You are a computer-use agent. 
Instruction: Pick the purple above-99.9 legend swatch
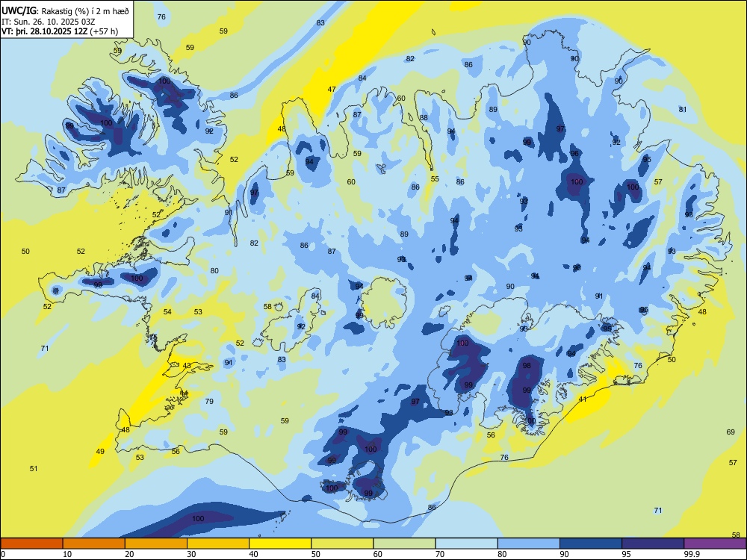pyautogui.click(x=715, y=544)
